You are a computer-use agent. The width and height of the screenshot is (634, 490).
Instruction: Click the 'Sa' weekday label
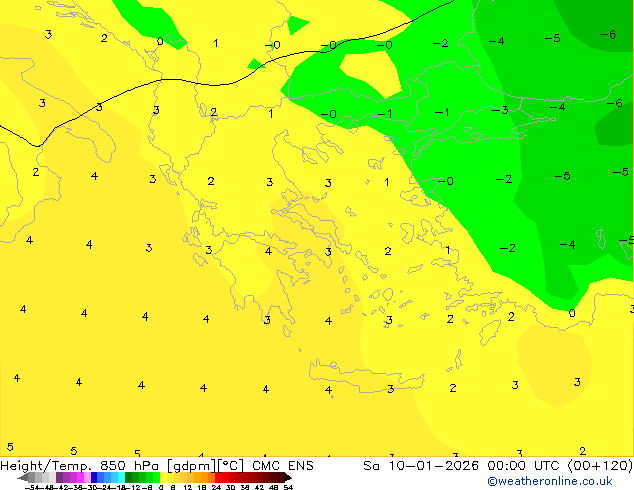[371, 465]
